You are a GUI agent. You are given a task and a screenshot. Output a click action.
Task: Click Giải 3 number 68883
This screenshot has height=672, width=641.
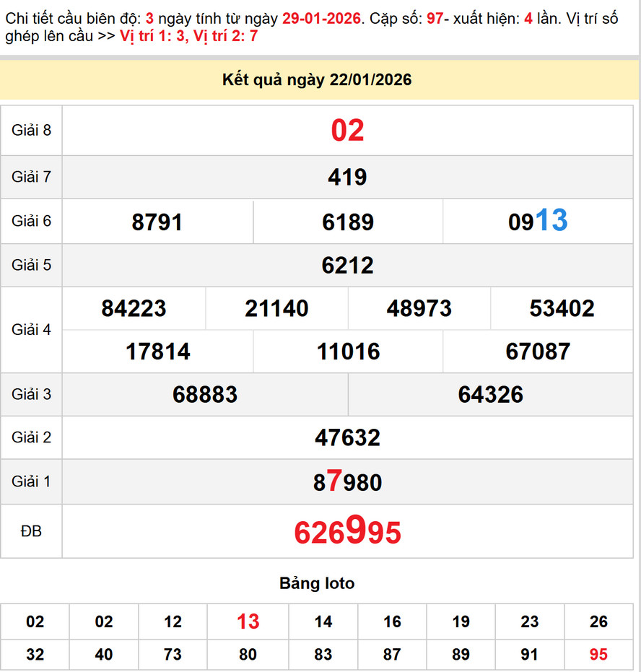tap(205, 394)
